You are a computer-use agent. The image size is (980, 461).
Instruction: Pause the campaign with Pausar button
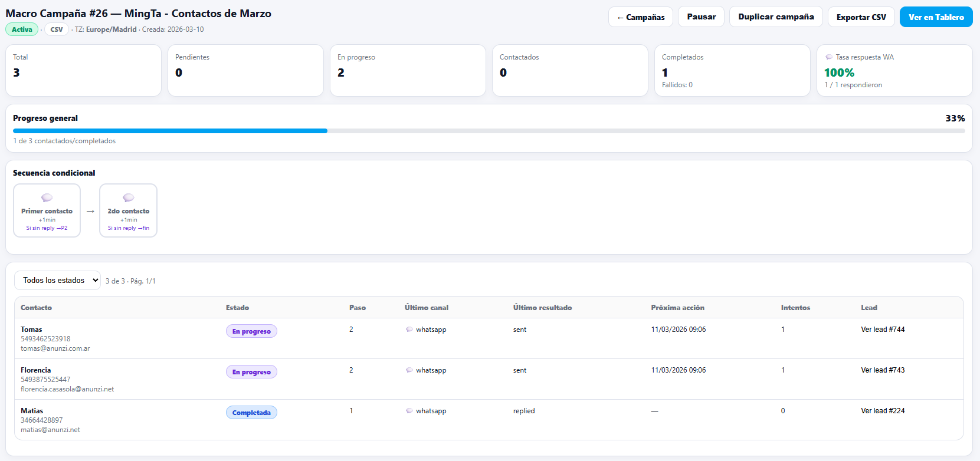coord(701,17)
